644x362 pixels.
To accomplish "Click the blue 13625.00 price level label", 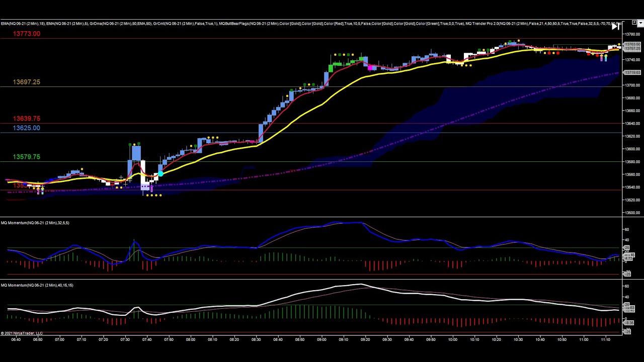I will [x=27, y=128].
